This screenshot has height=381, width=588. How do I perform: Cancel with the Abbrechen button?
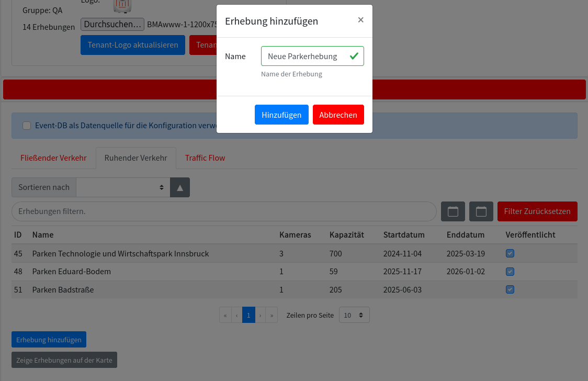tap(338, 115)
